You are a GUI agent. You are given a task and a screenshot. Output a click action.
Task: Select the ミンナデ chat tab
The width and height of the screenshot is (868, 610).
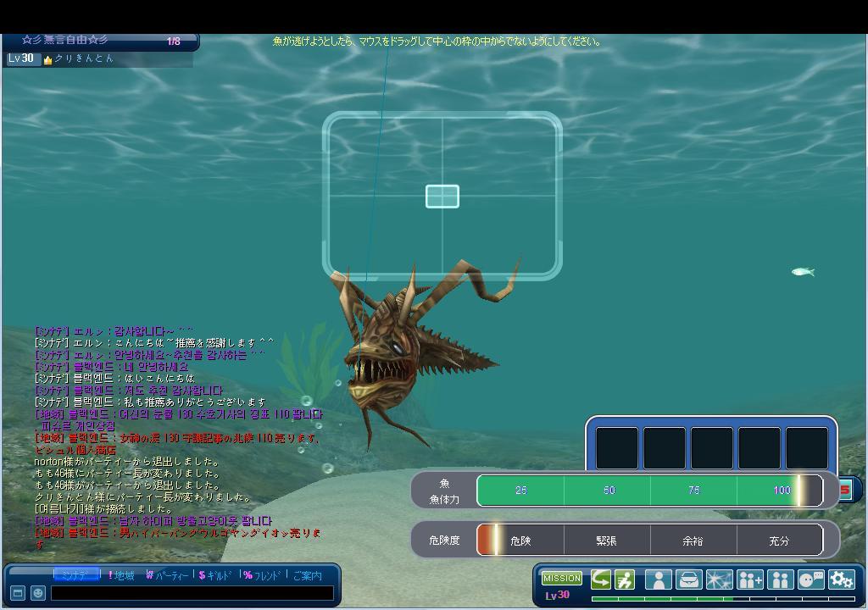76,575
